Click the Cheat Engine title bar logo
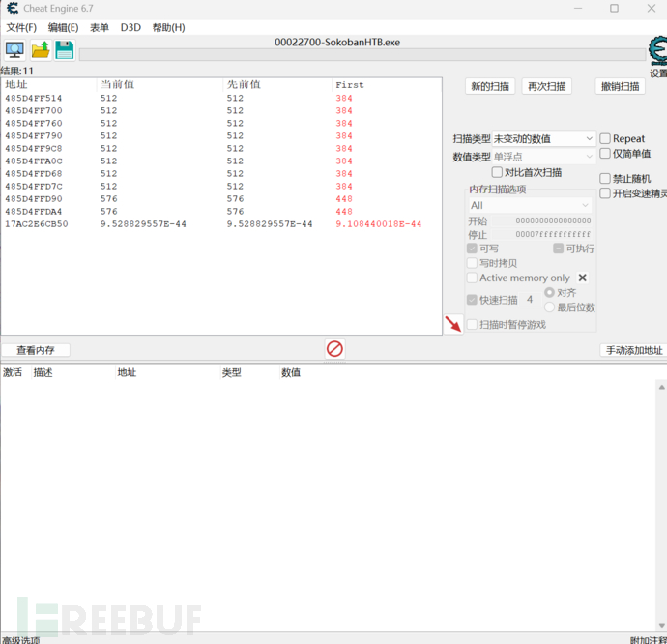The height and width of the screenshot is (644, 667). click(x=13, y=8)
